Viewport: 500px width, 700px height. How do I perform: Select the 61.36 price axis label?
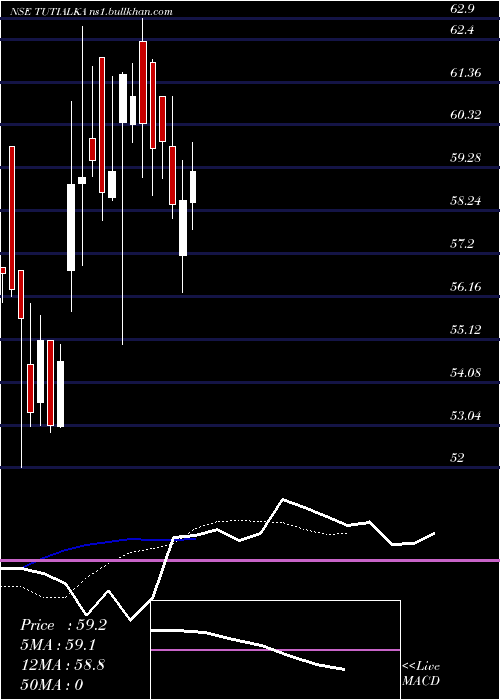466,73
